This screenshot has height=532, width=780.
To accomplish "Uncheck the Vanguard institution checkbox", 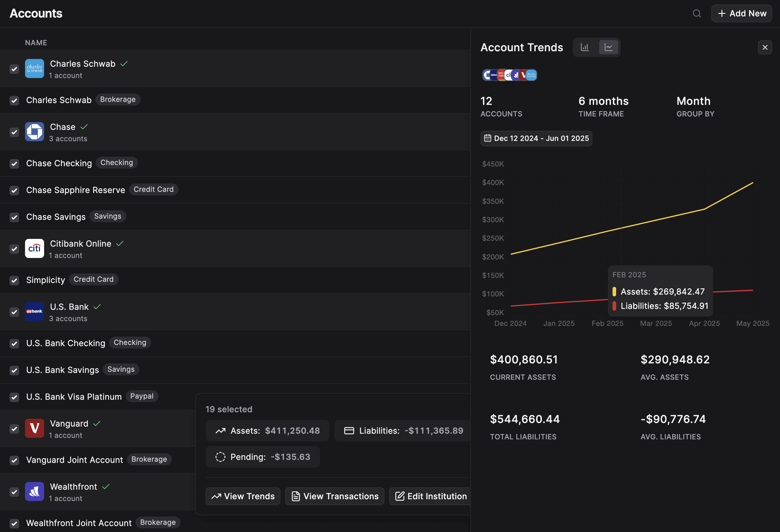I will click(x=14, y=429).
